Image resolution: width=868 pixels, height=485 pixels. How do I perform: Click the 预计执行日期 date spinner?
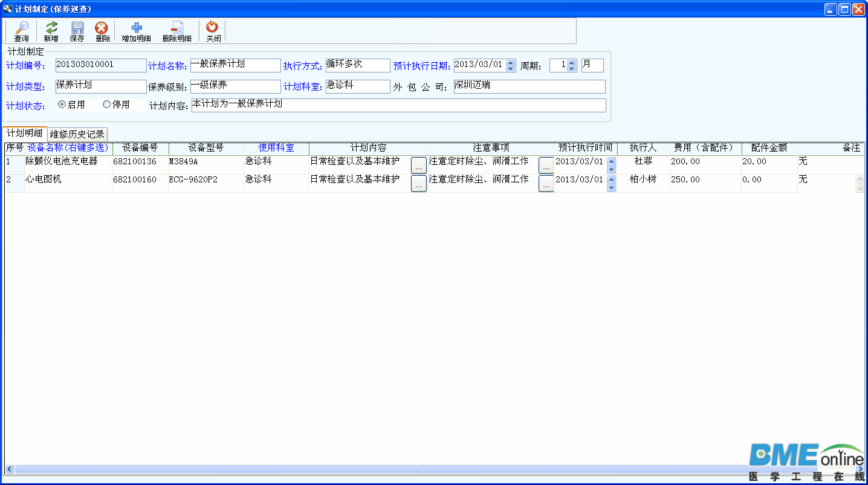511,65
